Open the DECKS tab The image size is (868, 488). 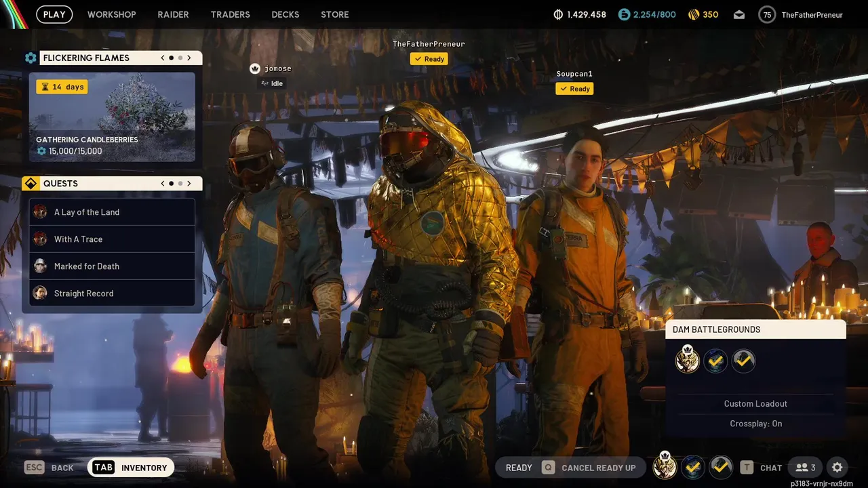point(285,14)
